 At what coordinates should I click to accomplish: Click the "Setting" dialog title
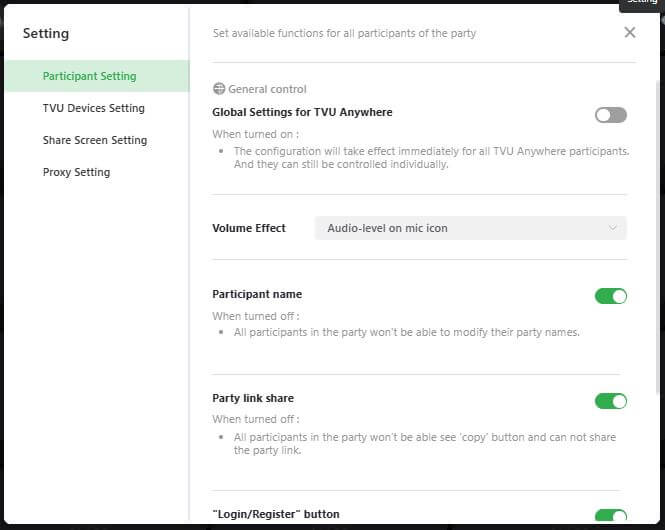coord(46,33)
